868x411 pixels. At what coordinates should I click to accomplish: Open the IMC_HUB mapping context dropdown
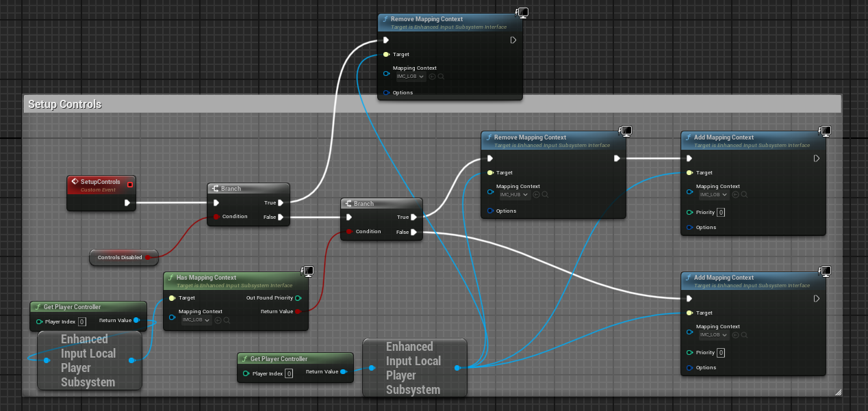coord(515,195)
